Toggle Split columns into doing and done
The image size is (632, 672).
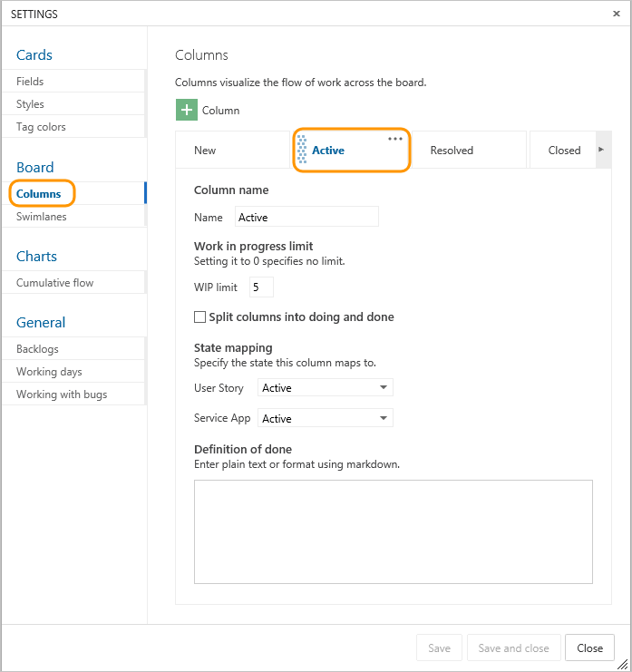pyautogui.click(x=199, y=317)
